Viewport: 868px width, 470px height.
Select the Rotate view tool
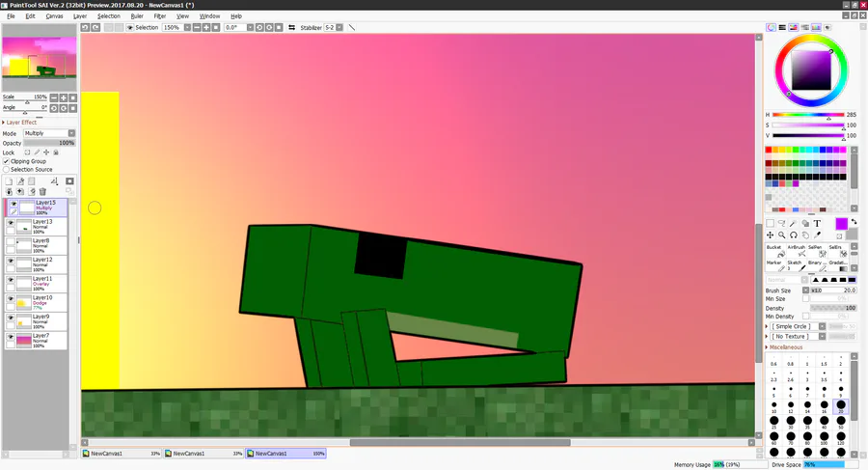click(794, 235)
